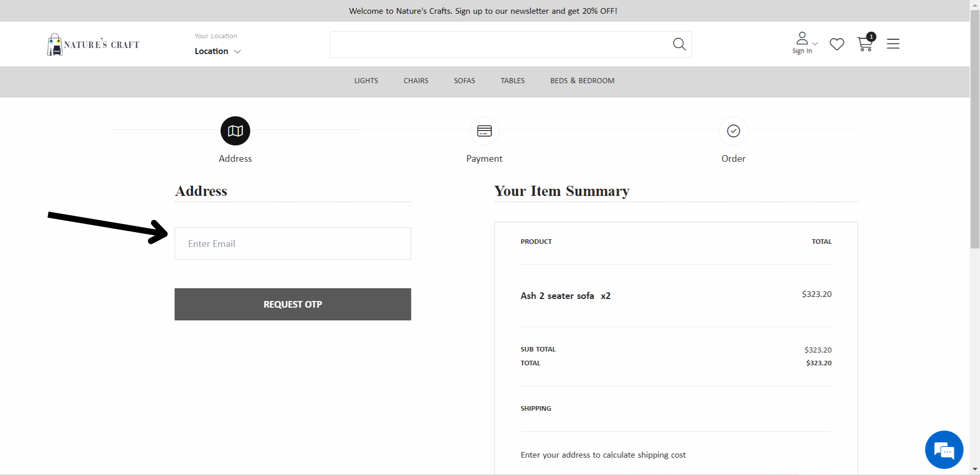Click the search magnifier icon
980x475 pixels.
point(679,44)
